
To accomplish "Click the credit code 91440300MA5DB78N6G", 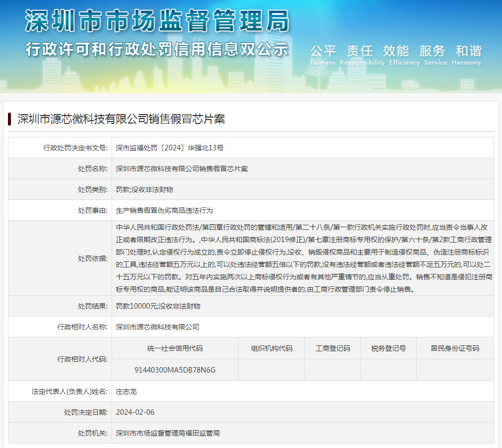I will (175, 370).
